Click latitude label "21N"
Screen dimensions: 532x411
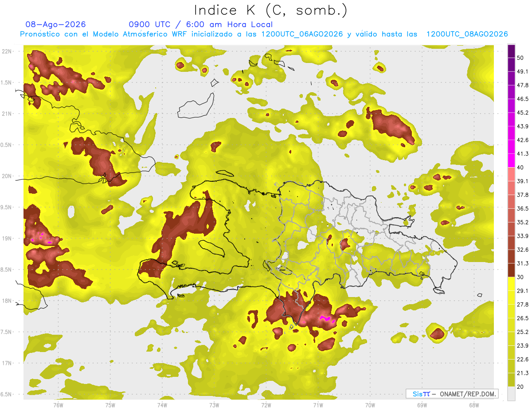[x=7, y=114]
